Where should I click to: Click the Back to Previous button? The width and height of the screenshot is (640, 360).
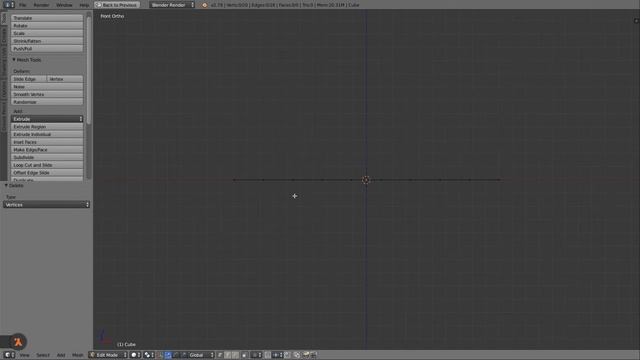coord(117,5)
